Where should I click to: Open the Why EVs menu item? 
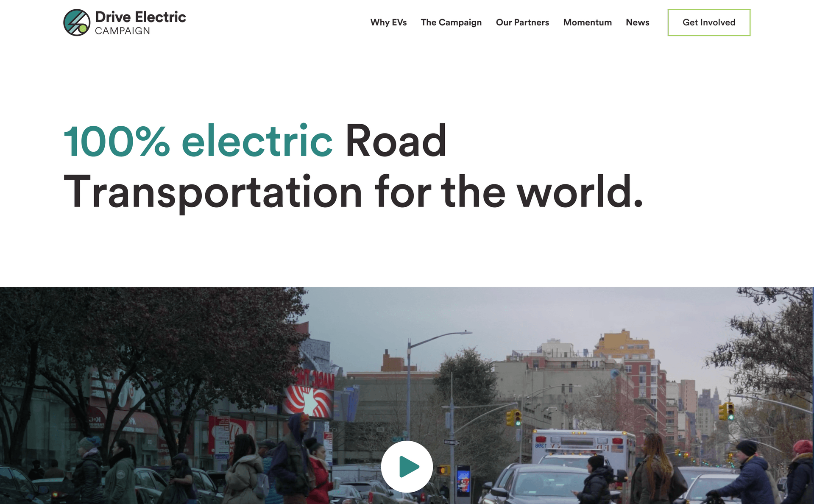[388, 22]
